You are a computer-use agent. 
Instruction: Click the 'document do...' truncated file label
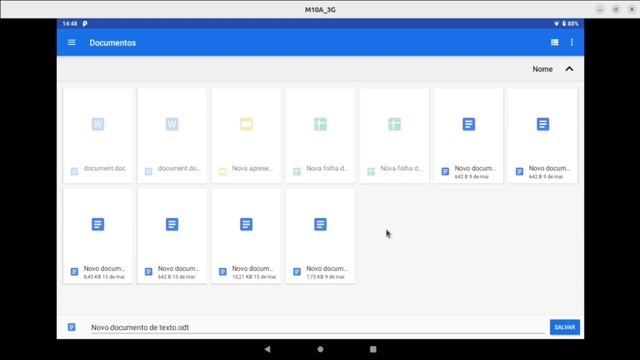(179, 168)
